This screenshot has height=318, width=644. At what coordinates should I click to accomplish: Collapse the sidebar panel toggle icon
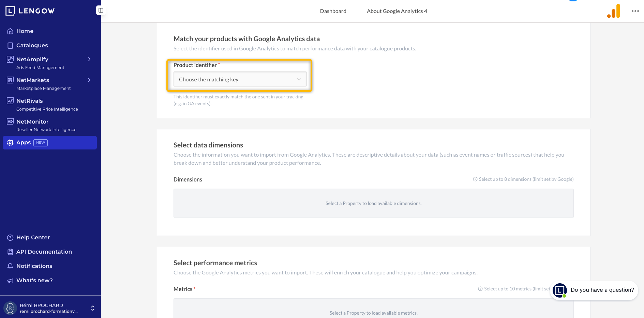[x=101, y=11]
